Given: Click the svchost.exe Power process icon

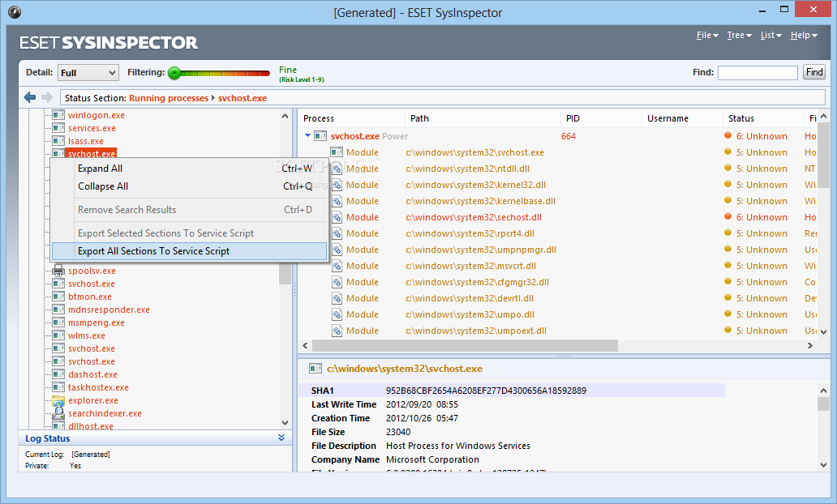Looking at the screenshot, I should click(320, 136).
